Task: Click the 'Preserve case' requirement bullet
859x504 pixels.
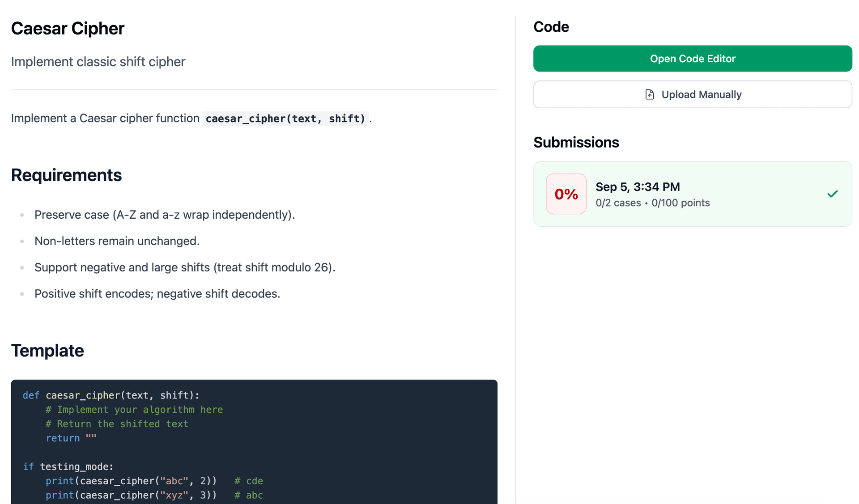Action: tap(165, 215)
